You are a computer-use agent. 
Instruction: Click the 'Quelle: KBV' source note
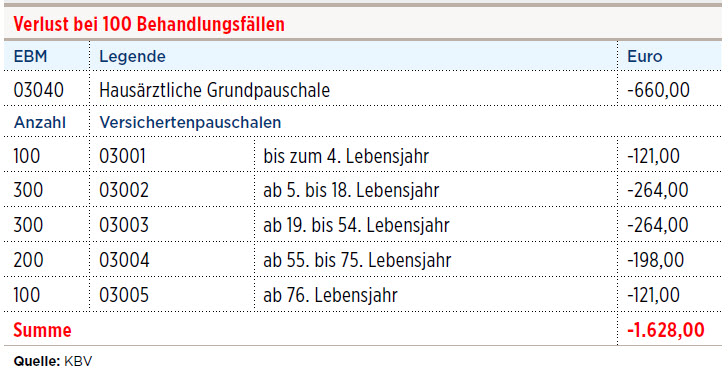click(53, 361)
